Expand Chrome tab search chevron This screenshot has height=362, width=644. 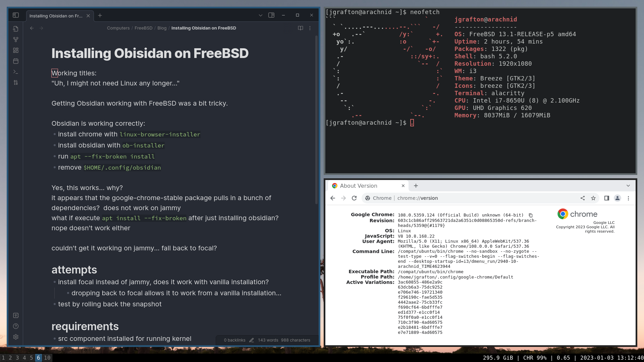(x=628, y=186)
